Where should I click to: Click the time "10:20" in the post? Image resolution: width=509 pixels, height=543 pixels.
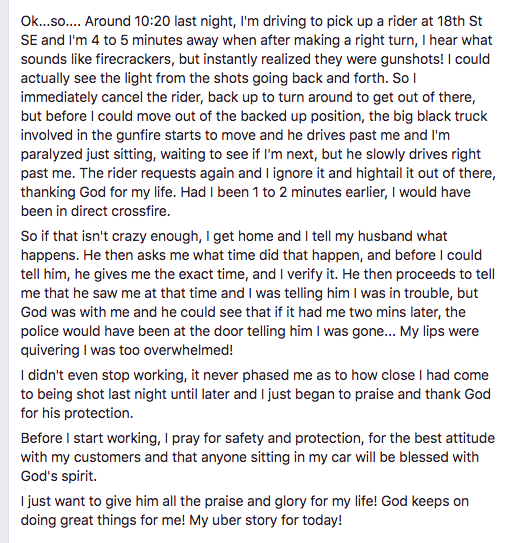[x=152, y=21]
